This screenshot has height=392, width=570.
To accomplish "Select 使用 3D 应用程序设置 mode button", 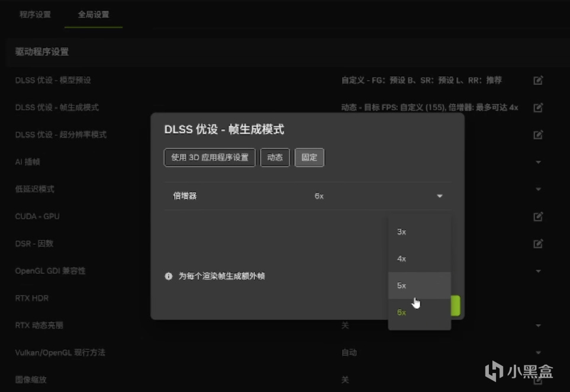I will [210, 157].
